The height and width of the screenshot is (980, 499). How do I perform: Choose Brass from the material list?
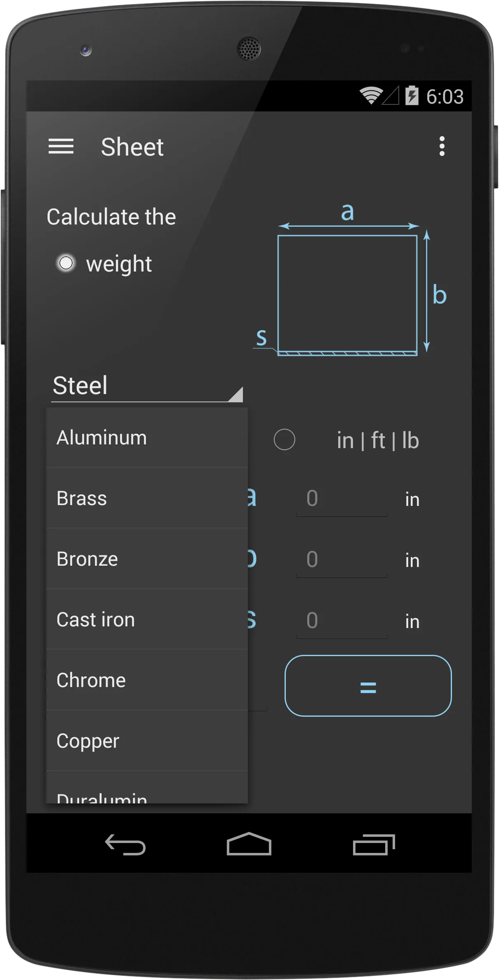[x=147, y=498]
